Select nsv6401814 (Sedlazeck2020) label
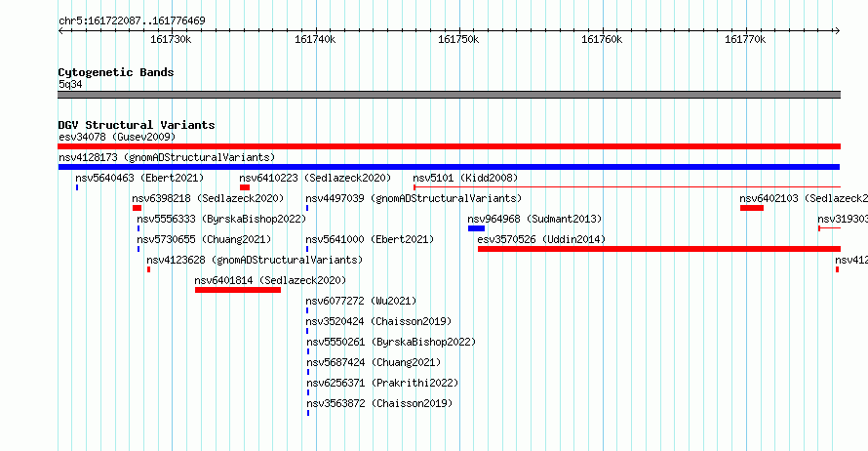The image size is (868, 451). [x=270, y=280]
